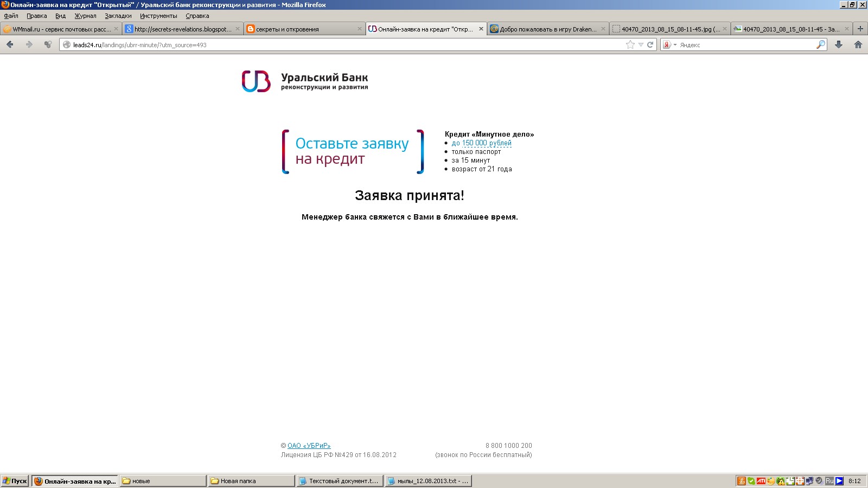The height and width of the screenshot is (488, 868).
Task: Click the Ru language indicator
Action: [x=829, y=481]
